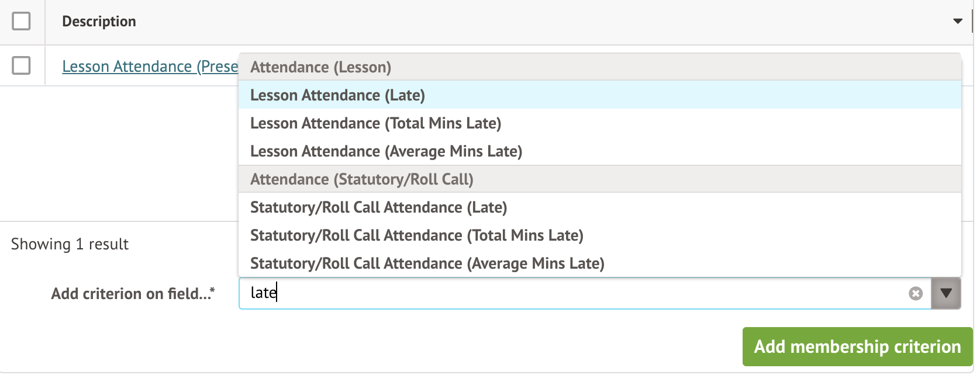Click the Attendance (Lesson) group heading

320,67
